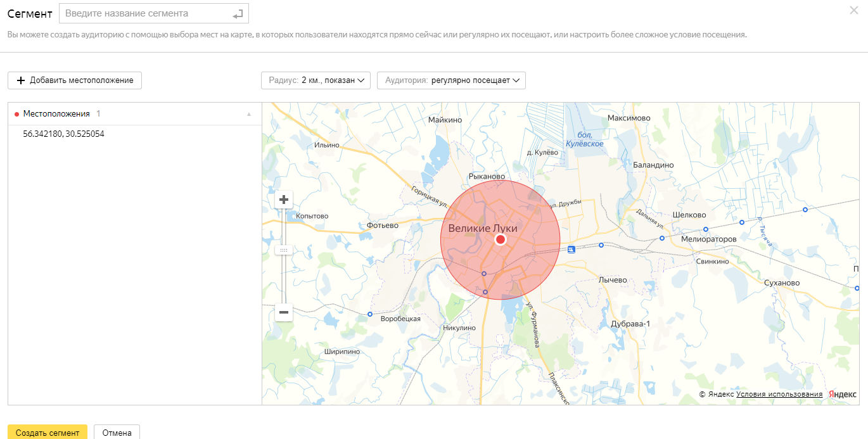
Task: Click the enter arrow icon in name field
Action: point(238,13)
